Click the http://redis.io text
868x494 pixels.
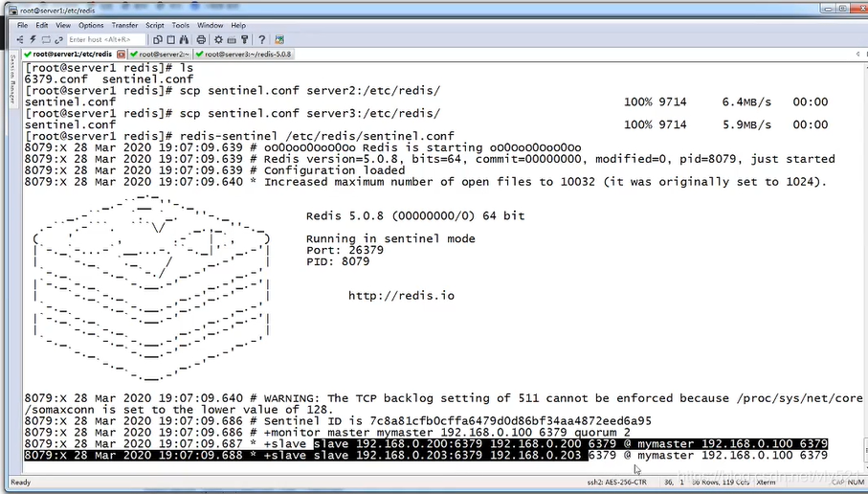[401, 296]
